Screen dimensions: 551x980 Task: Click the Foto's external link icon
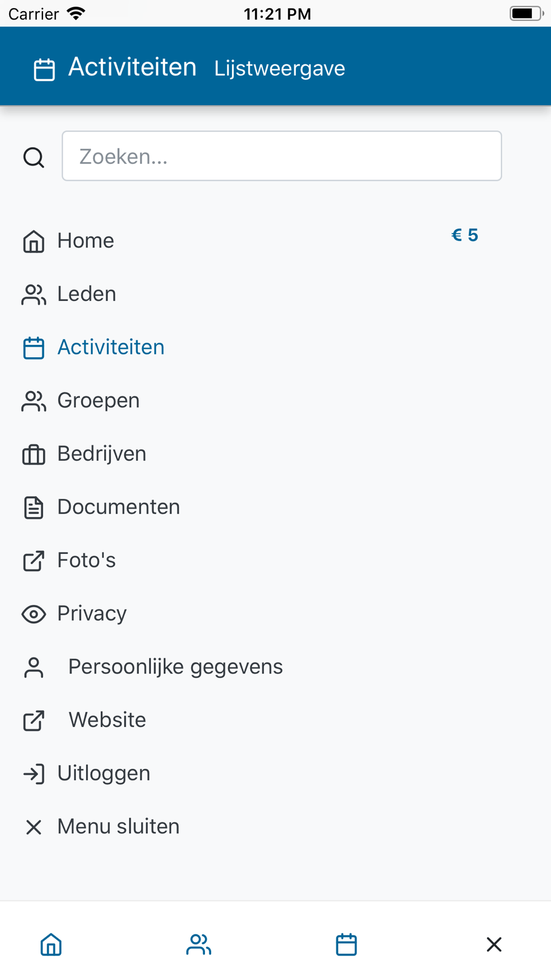pos(34,561)
